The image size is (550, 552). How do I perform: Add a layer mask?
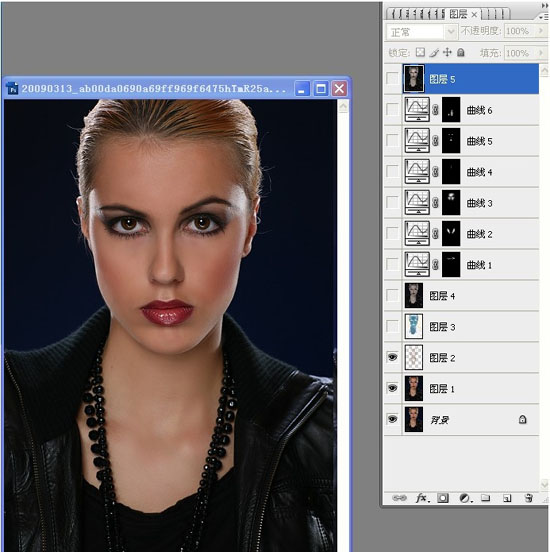(443, 498)
